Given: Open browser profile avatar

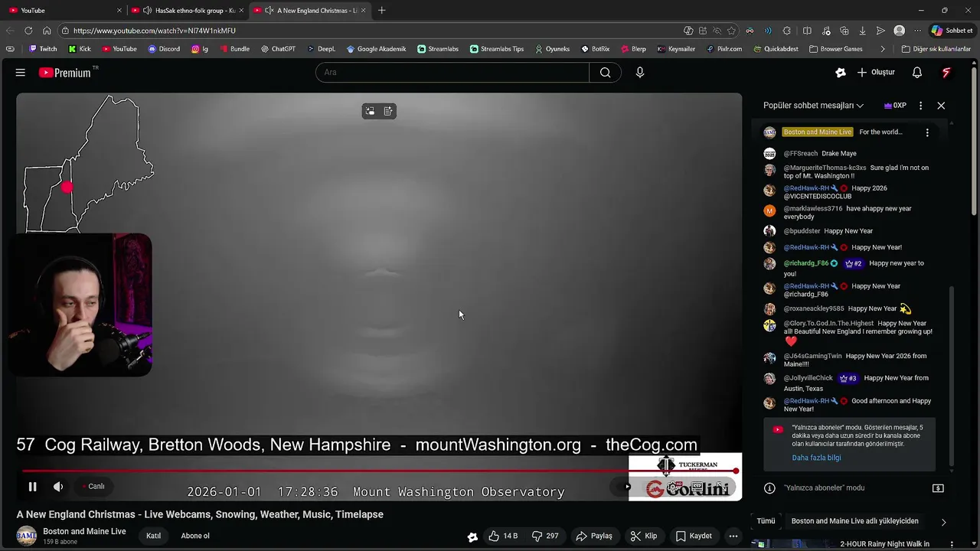Looking at the screenshot, I should (900, 31).
